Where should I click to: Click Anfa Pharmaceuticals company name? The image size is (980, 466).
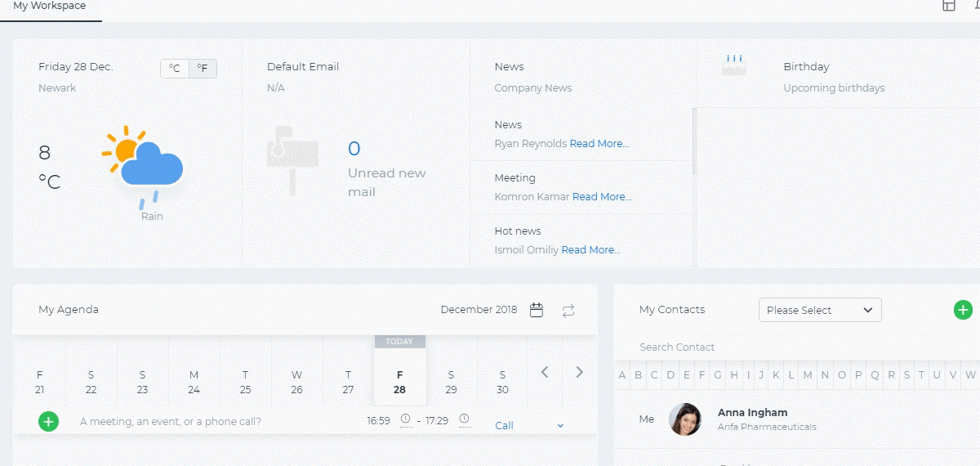pyautogui.click(x=767, y=427)
